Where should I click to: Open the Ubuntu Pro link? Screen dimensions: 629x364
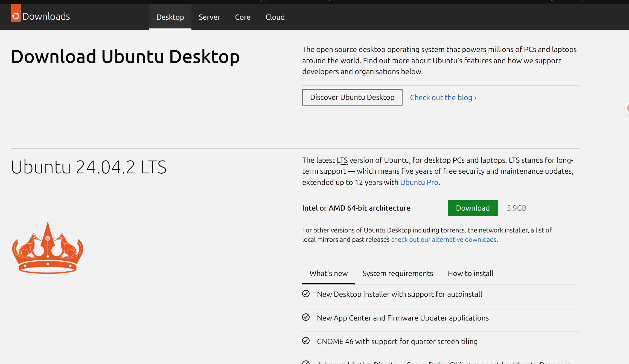click(x=419, y=182)
